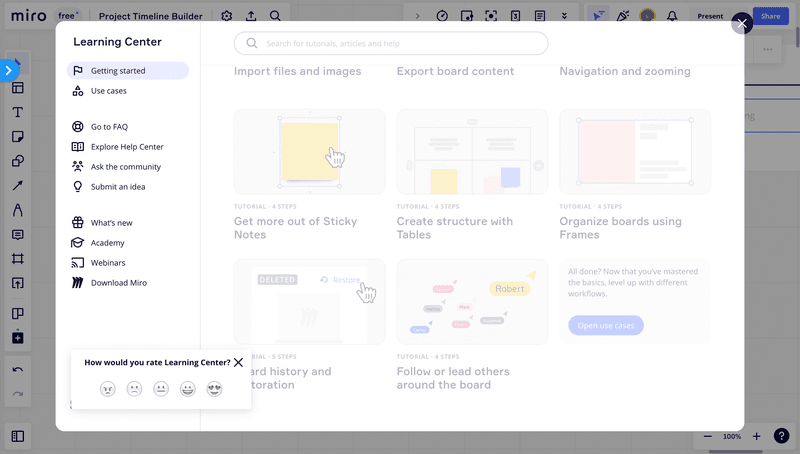Image resolution: width=800 pixels, height=454 pixels.
Task: Rate Learning Center with angry face emoji
Action: (108, 389)
